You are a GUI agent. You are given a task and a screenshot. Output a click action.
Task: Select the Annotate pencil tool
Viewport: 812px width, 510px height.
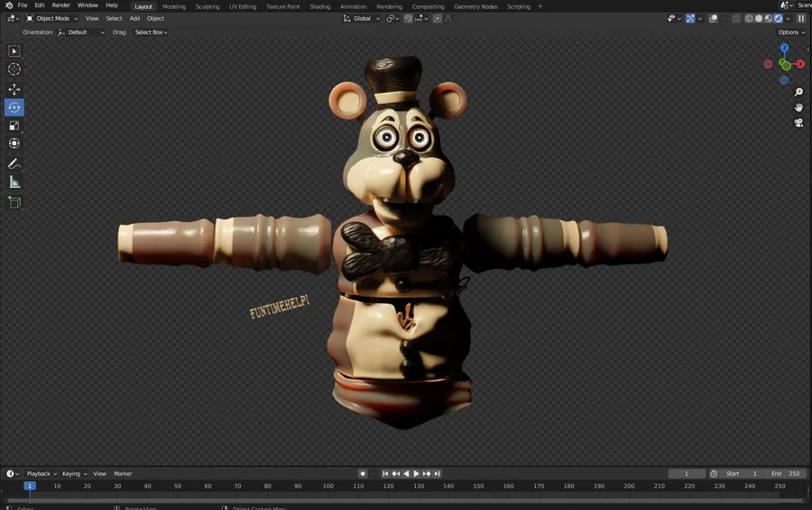[14, 163]
